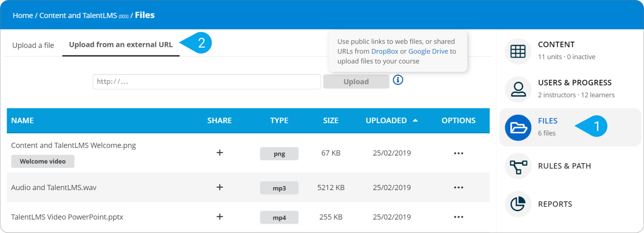Share Audio and TalentLMS.wav plus icon
The image size is (644, 233).
click(220, 187)
